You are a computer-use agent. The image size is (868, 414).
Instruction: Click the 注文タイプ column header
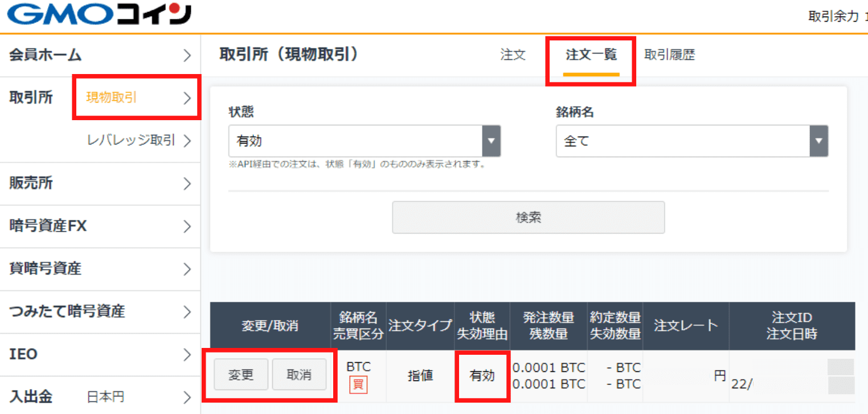pos(420,326)
